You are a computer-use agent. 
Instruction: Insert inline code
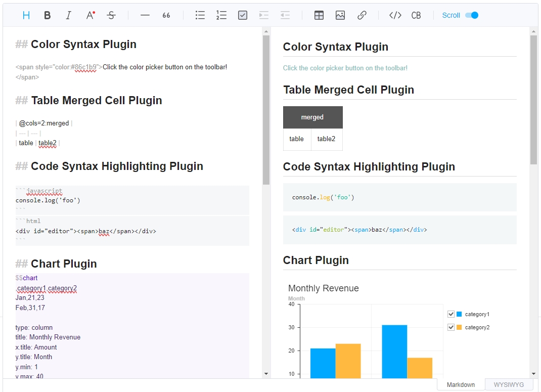tap(395, 15)
